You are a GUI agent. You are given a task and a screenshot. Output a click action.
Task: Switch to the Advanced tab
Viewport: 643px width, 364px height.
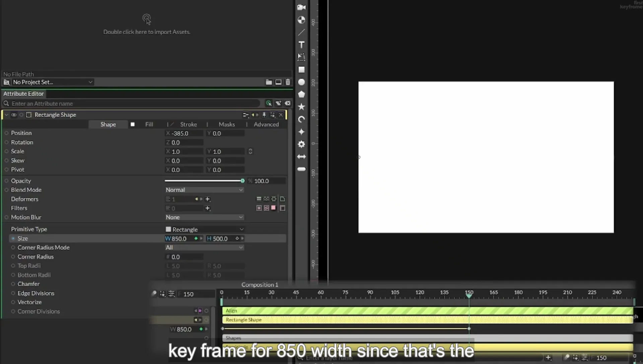pyautogui.click(x=266, y=124)
